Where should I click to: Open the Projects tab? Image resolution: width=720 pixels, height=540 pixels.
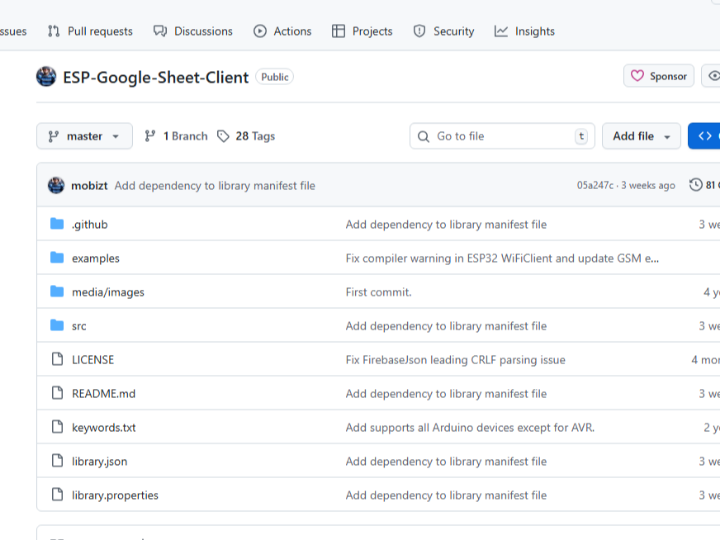click(362, 31)
